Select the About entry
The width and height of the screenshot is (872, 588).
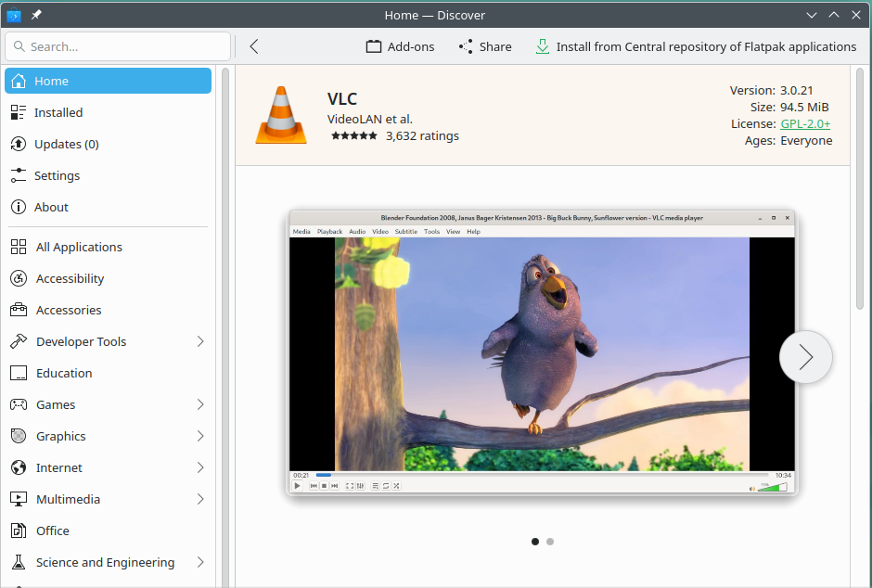[x=108, y=207]
